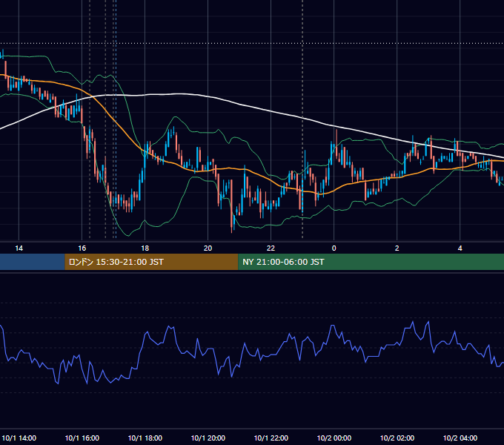Click the hour label 14 on price chart axis

click(x=19, y=248)
